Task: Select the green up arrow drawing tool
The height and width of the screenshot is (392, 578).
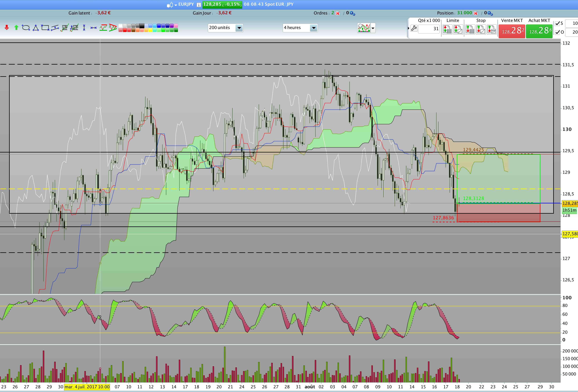Action: click(16, 28)
